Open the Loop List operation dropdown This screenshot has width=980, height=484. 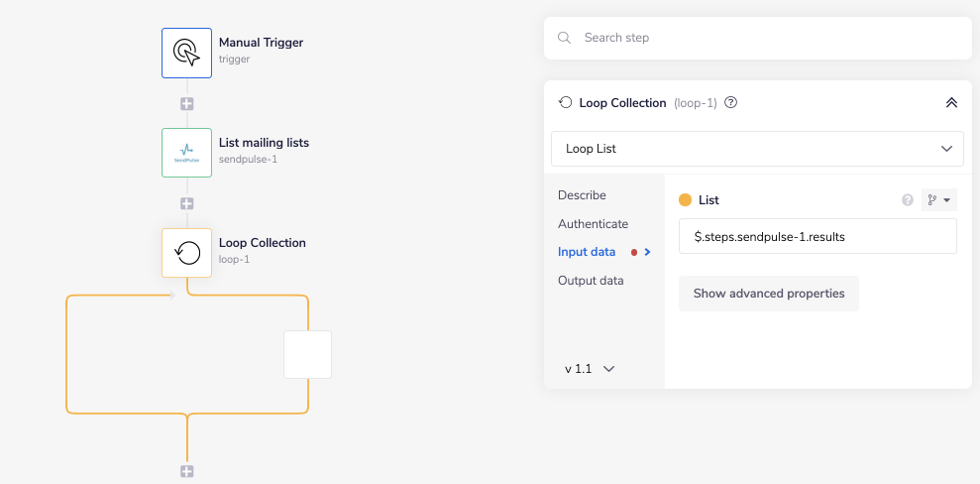tap(757, 148)
